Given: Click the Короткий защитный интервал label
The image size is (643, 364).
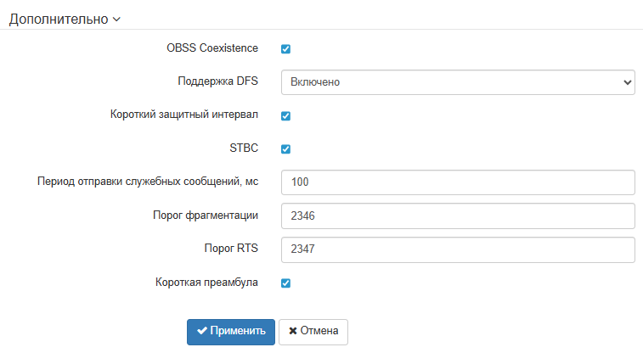Looking at the screenshot, I should click(x=184, y=115).
